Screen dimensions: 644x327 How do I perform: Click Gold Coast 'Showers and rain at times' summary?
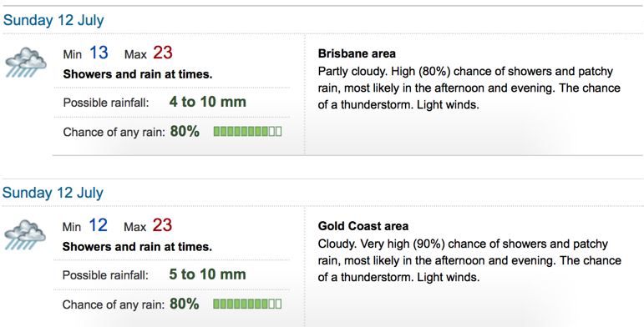coord(137,247)
